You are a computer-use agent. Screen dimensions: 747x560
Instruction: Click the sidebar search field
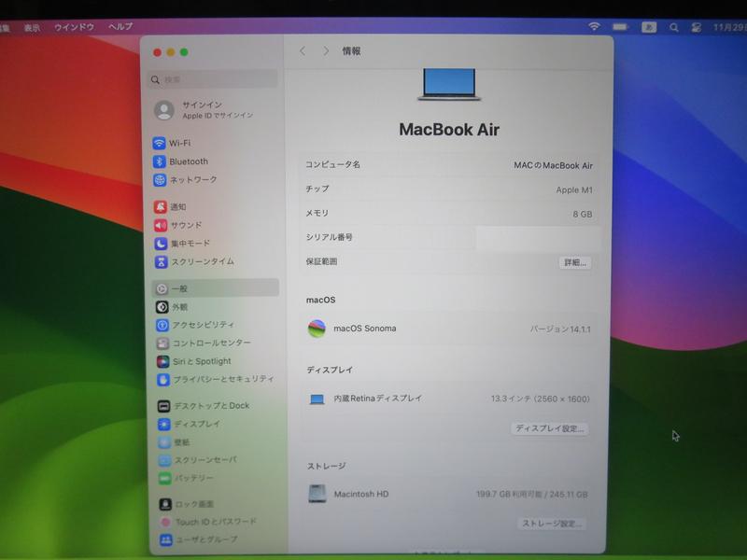pyautogui.click(x=213, y=79)
